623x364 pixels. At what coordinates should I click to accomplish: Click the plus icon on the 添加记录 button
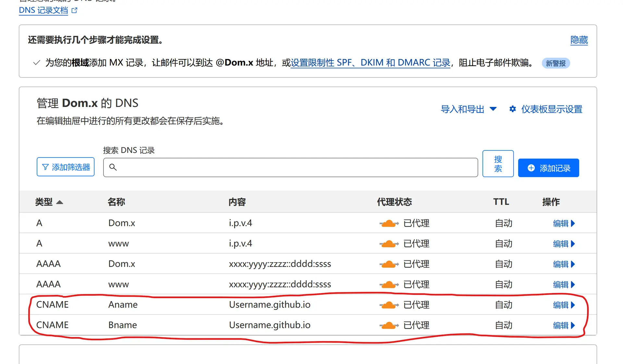point(531,168)
